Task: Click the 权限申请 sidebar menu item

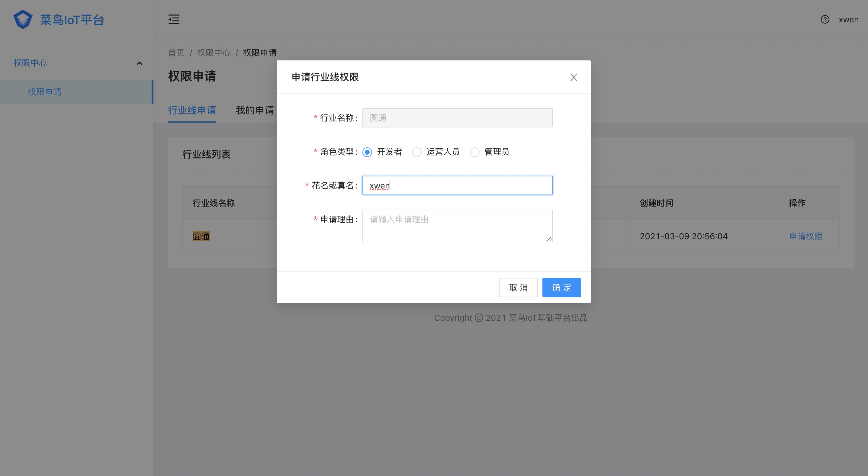Action: (x=44, y=92)
